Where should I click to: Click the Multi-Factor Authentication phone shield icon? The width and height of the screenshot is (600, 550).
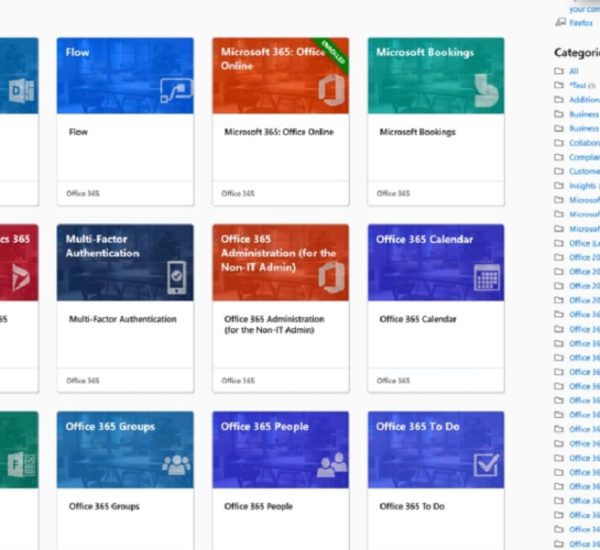pyautogui.click(x=176, y=277)
